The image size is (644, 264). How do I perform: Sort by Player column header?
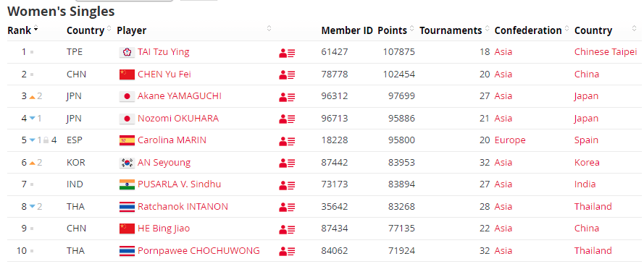131,30
